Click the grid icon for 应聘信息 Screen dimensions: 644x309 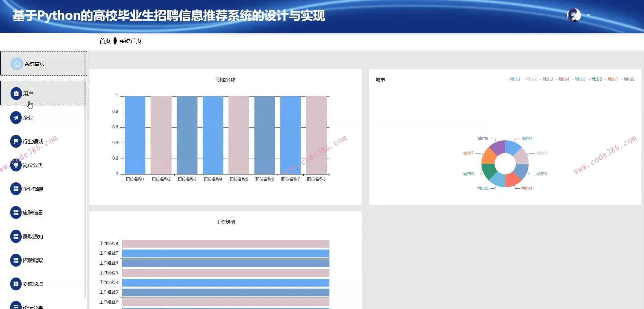[16, 212]
